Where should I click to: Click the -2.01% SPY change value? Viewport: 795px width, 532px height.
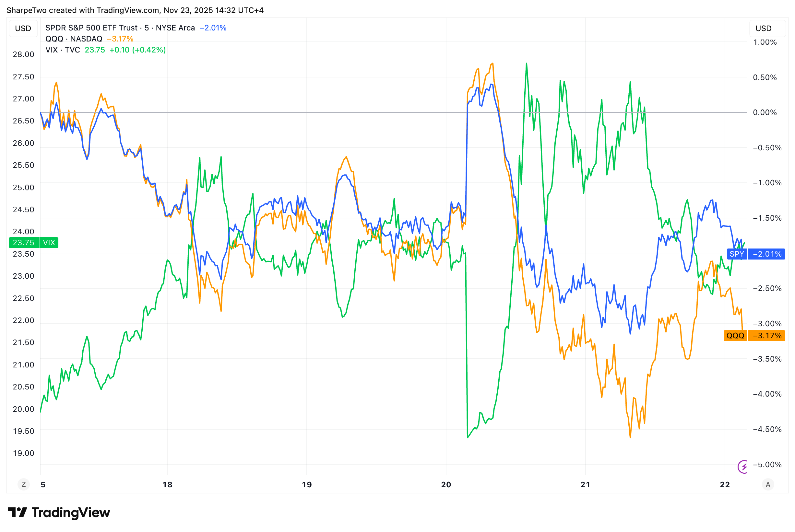click(213, 28)
